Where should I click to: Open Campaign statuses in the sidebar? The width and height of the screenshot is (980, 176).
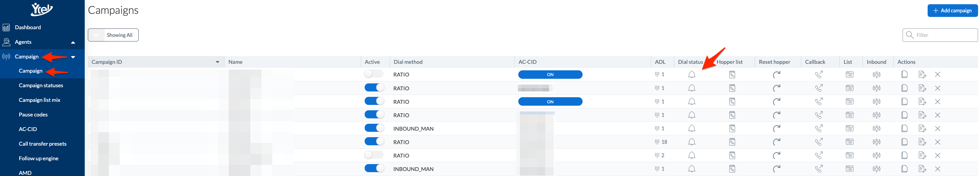[x=41, y=85]
